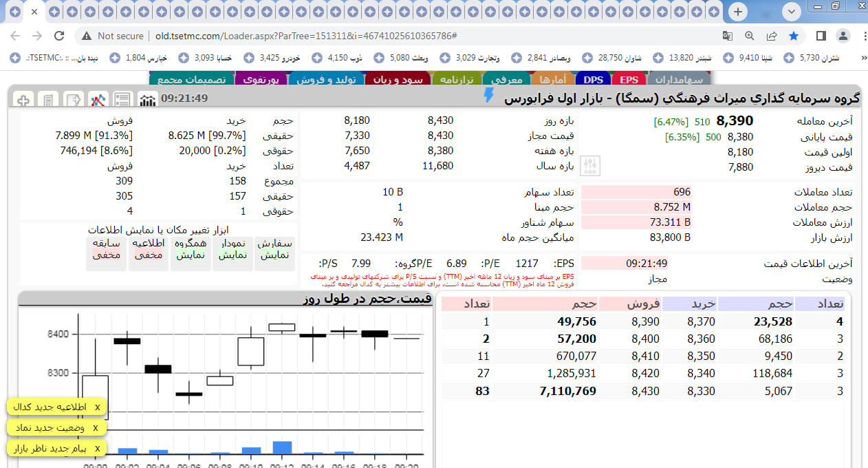Dismiss the پیام جدید ناظر بازار notification
Viewport: 868px width, 468px height.
tap(98, 449)
